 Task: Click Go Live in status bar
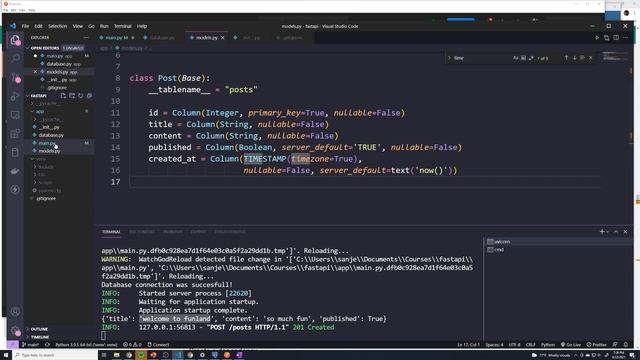pos(571,344)
